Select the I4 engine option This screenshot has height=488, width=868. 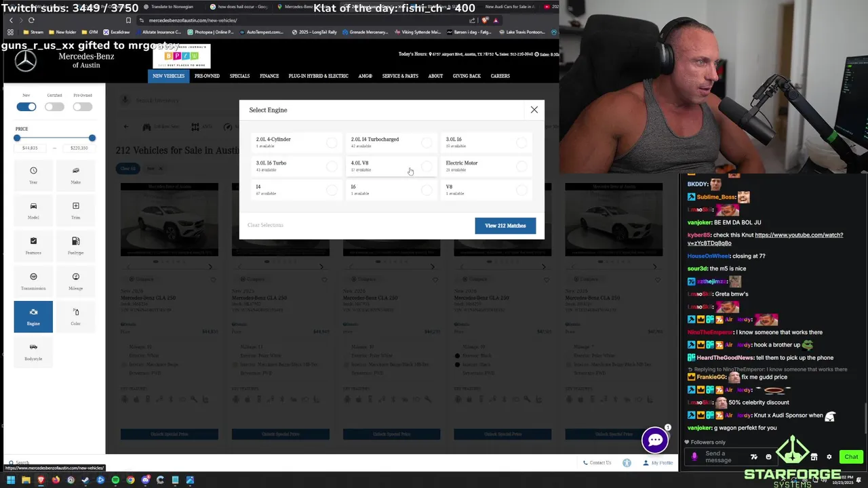tap(296, 190)
